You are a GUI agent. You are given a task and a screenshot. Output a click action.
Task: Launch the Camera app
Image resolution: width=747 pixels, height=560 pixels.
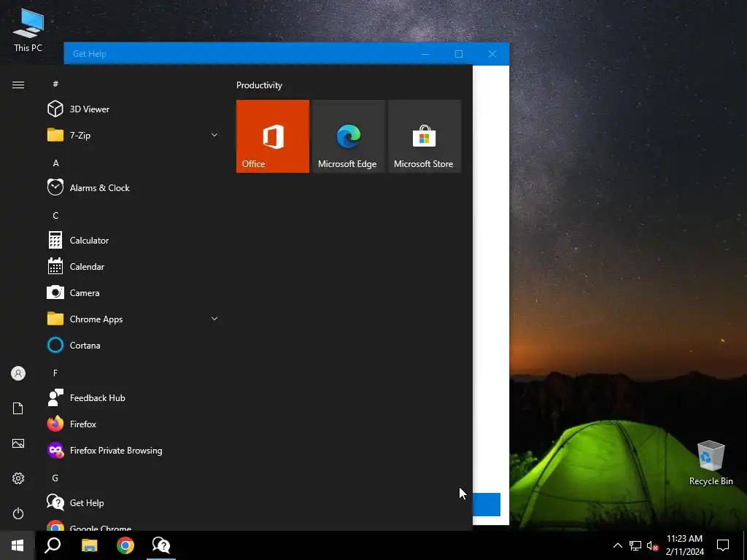133,293
